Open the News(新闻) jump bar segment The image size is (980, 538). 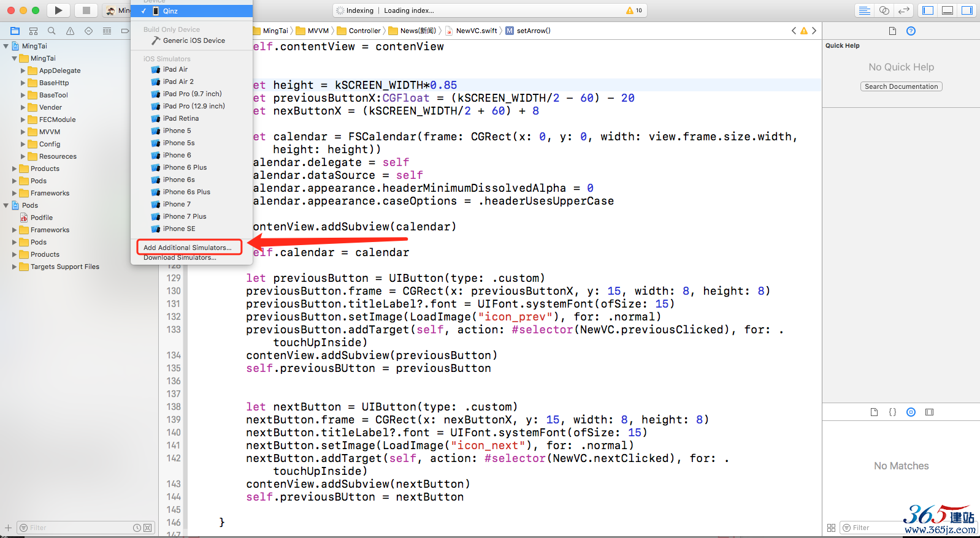[x=412, y=31]
